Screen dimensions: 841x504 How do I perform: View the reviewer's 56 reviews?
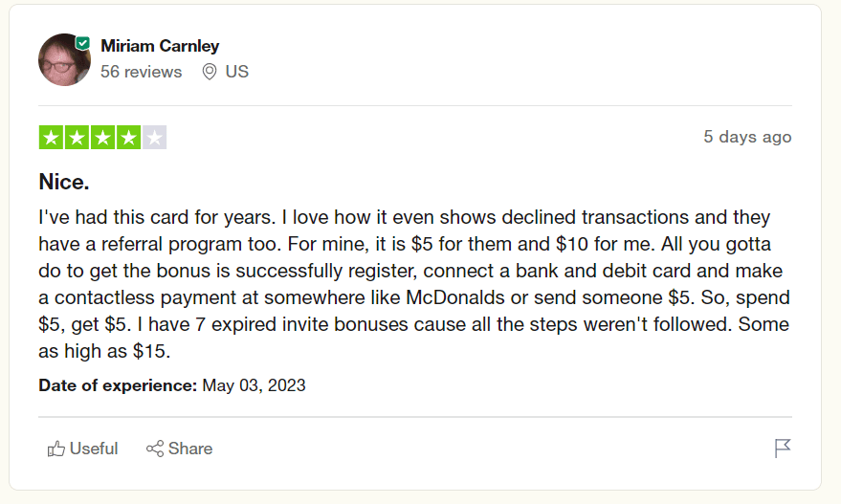coord(141,72)
